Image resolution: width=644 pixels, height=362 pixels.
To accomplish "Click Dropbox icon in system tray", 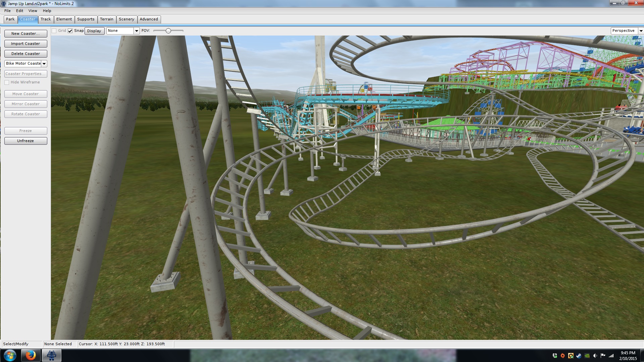I will [554, 356].
